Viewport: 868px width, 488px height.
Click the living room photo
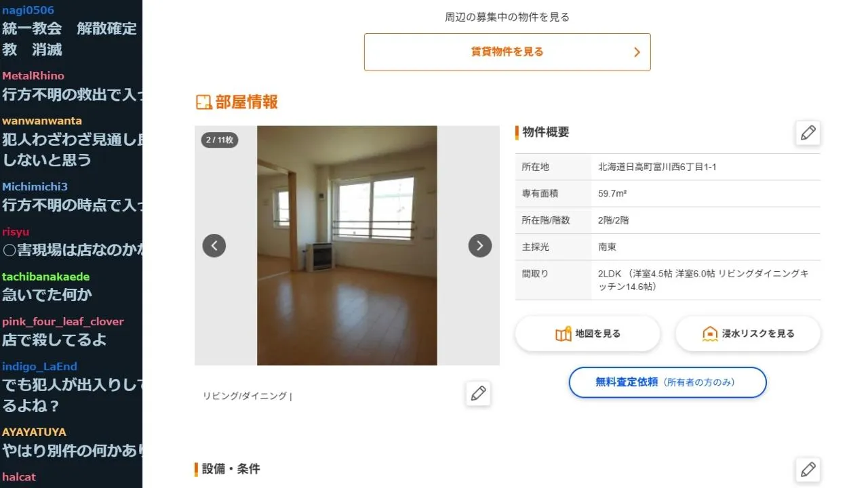(347, 245)
